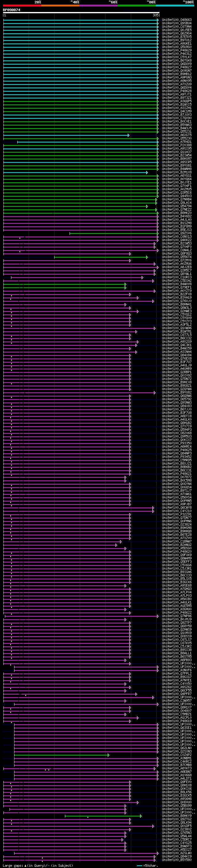Click the cyan =50char. scale legend bar
Viewport: 197px width, 868px height.
140,866
